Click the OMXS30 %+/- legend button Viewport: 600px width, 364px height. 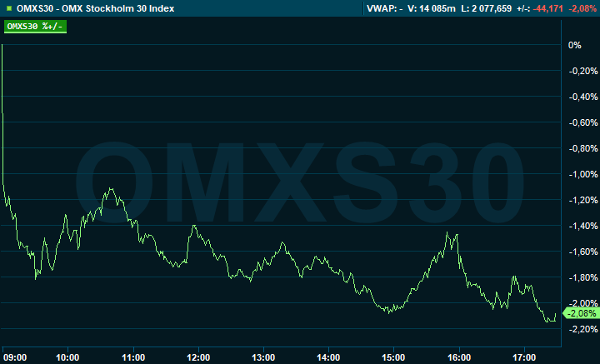35,27
